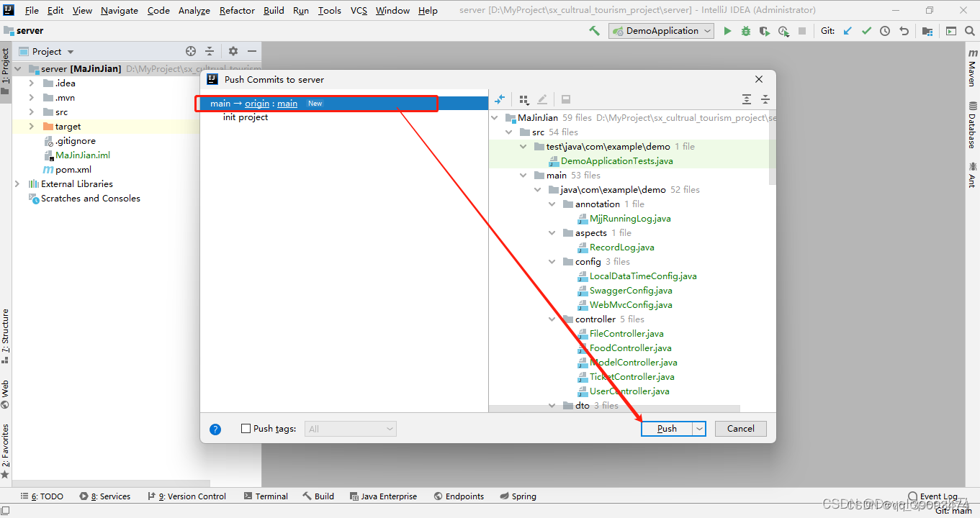Collapse the controller folder in Push dialog

(x=552, y=319)
